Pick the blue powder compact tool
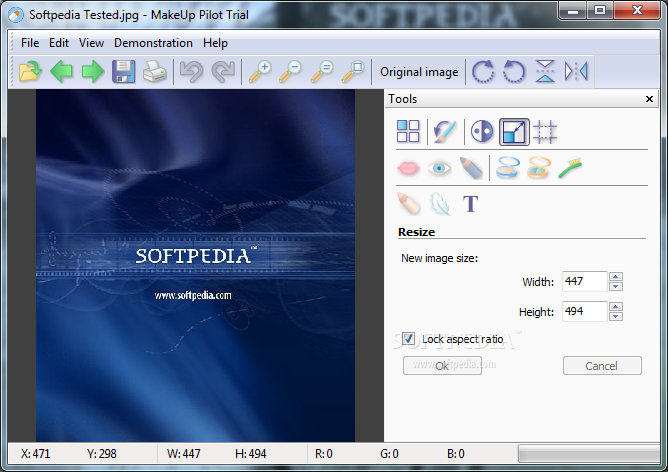 pyautogui.click(x=508, y=168)
